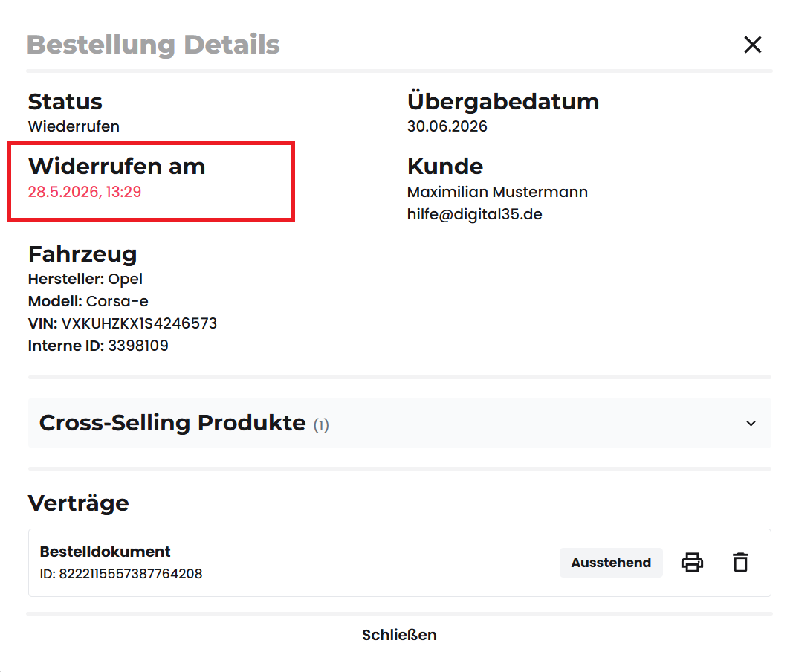Delete the Bestelldokument contract
The height and width of the screenshot is (672, 796).
point(741,563)
